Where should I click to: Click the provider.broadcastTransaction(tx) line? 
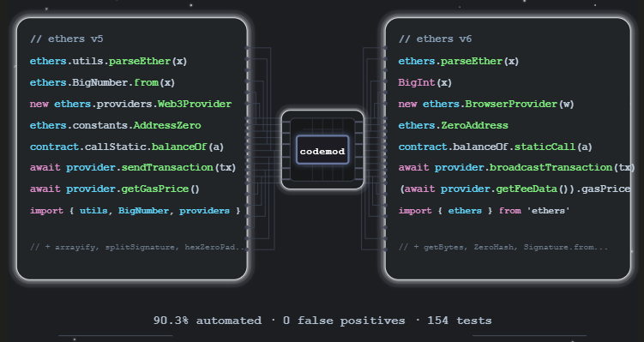click(517, 167)
